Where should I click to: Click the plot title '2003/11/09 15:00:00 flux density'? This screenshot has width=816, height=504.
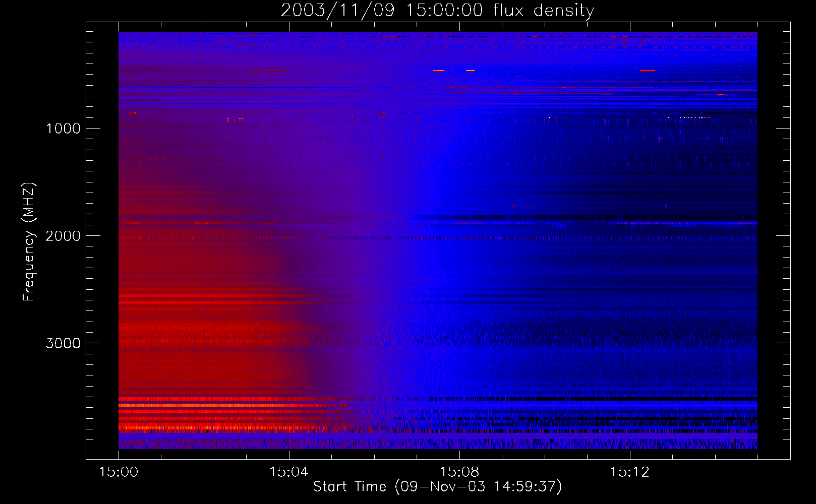(x=437, y=11)
